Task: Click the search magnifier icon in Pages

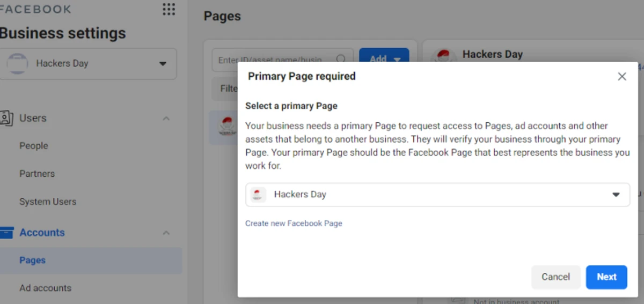Action: click(x=341, y=59)
